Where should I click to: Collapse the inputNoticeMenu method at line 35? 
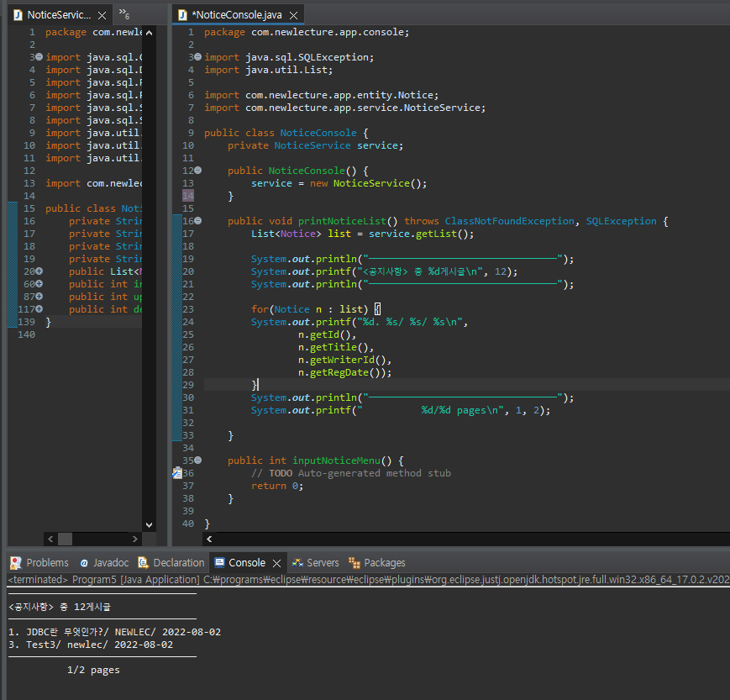pyautogui.click(x=197, y=461)
